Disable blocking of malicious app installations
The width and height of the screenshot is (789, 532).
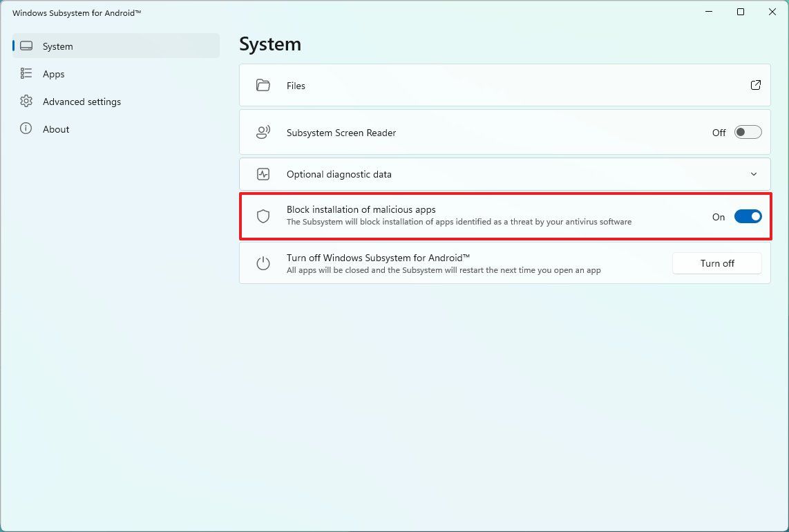[x=748, y=216]
